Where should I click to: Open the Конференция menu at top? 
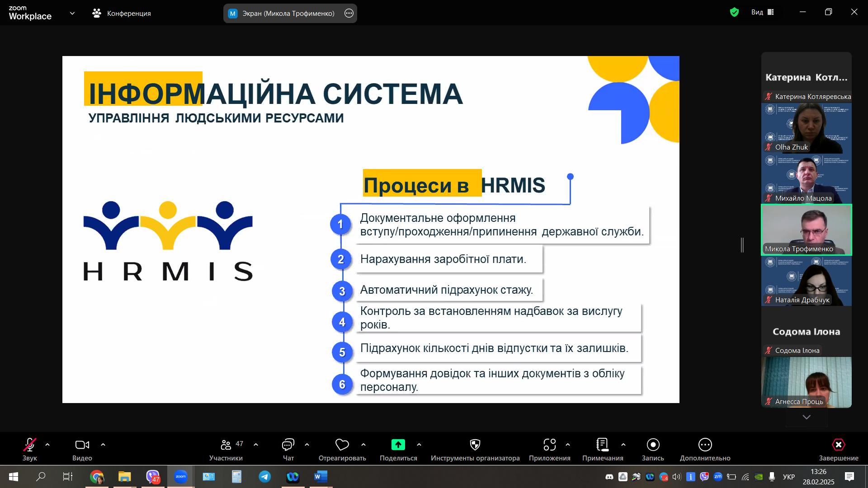point(122,14)
